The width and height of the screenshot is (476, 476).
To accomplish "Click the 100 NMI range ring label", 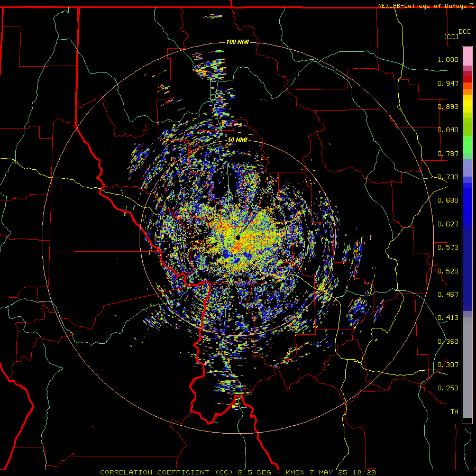I will pos(237,42).
